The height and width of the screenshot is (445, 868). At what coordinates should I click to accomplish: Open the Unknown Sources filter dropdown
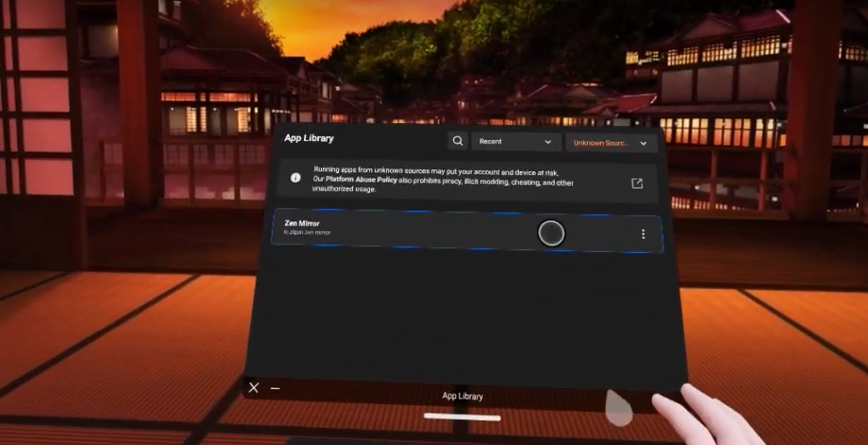(x=611, y=143)
